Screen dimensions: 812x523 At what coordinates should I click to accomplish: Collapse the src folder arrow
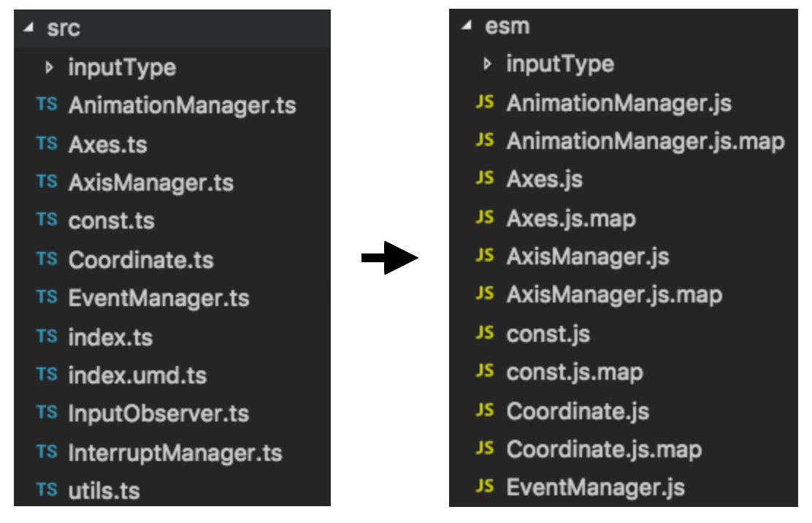point(28,28)
